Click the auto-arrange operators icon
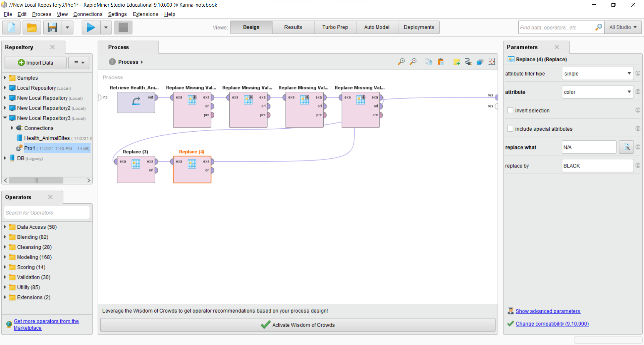Image resolution: width=644 pixels, height=345 pixels. coord(468,62)
